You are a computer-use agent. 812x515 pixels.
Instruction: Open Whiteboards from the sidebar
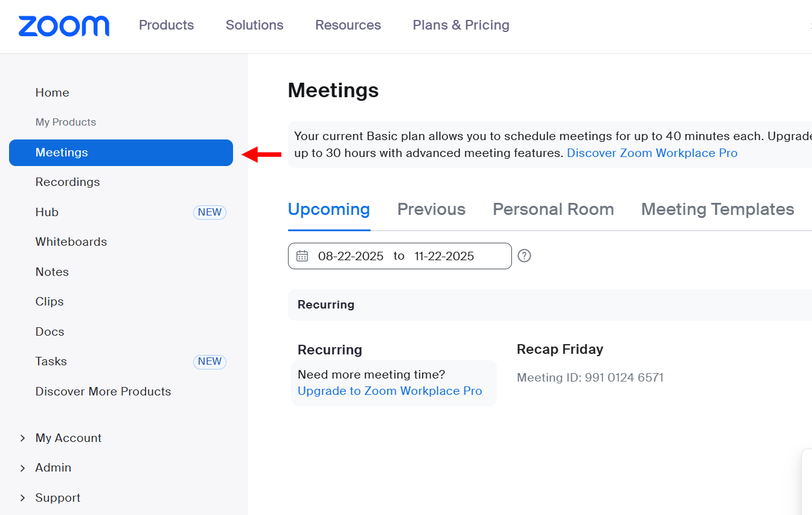point(71,242)
